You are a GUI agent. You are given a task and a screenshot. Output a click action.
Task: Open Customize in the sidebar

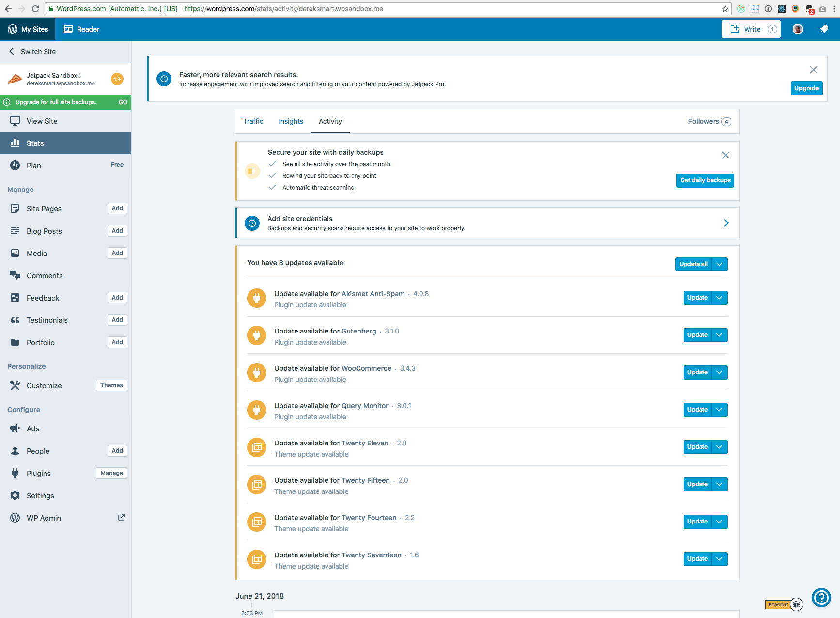44,386
